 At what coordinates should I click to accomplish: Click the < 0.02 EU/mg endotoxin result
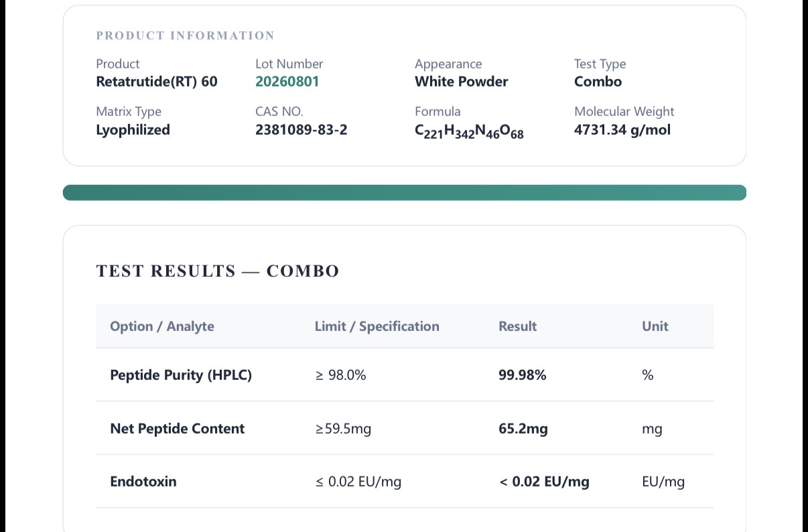coord(545,482)
